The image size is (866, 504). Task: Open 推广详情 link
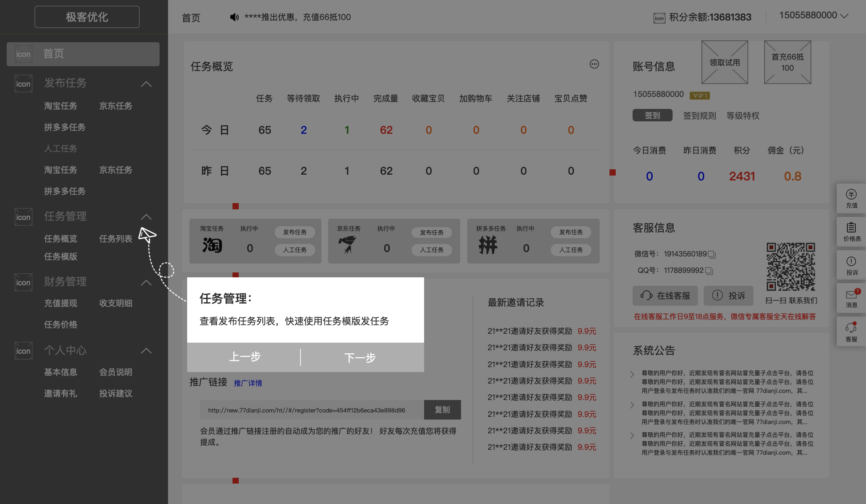click(x=248, y=383)
